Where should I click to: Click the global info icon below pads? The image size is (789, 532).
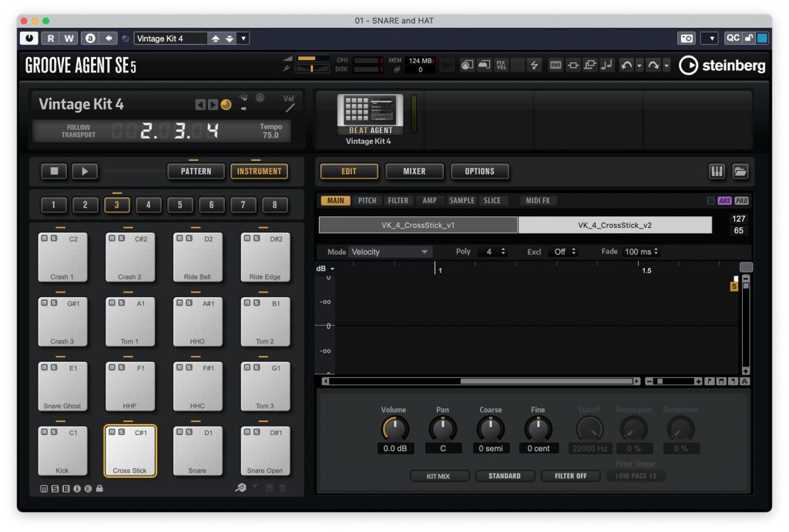pos(77,488)
